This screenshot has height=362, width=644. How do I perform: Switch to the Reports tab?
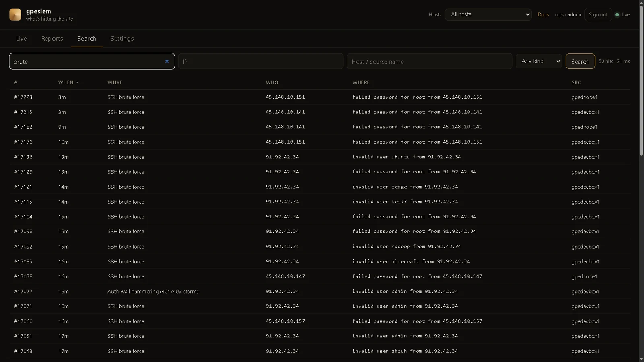pos(52,39)
